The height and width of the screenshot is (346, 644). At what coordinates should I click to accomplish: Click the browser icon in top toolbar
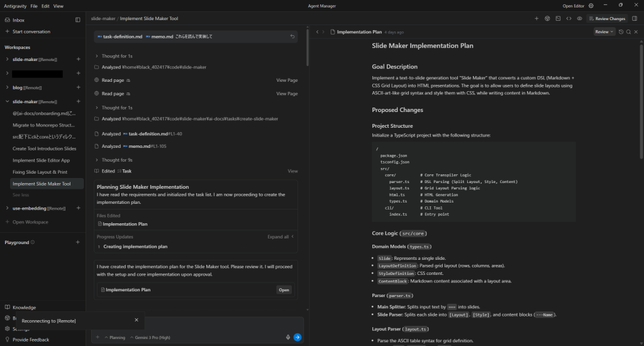[x=547, y=19]
